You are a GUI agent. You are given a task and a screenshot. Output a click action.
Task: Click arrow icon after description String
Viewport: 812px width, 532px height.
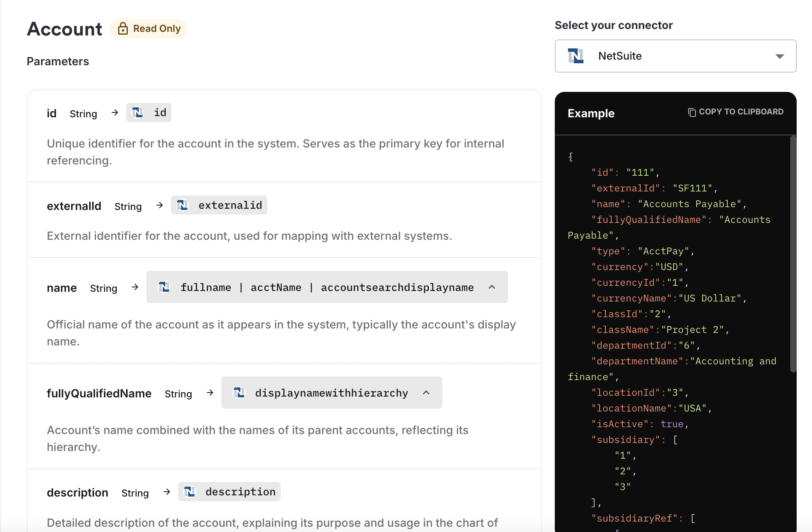[167, 492]
